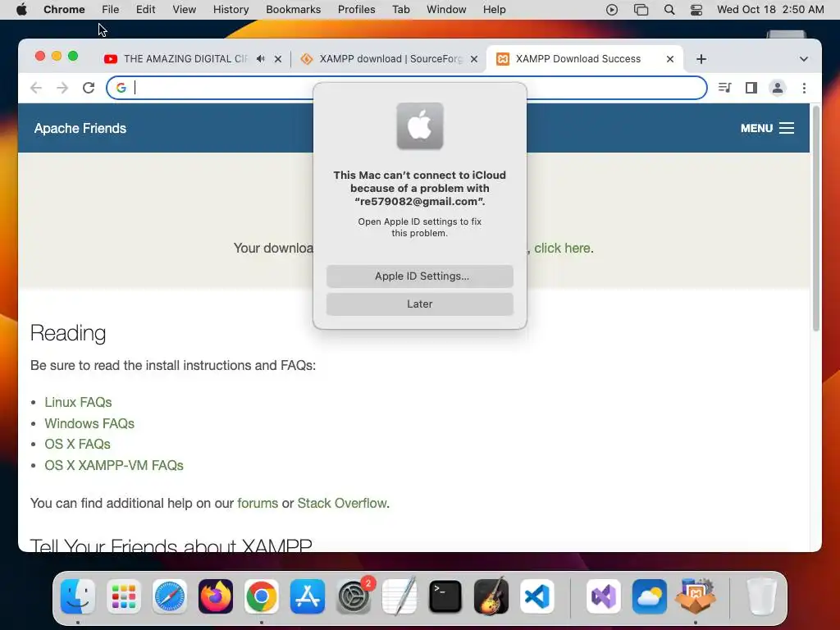Dismiss dialog with Later button
The image size is (840, 630).
420,304
